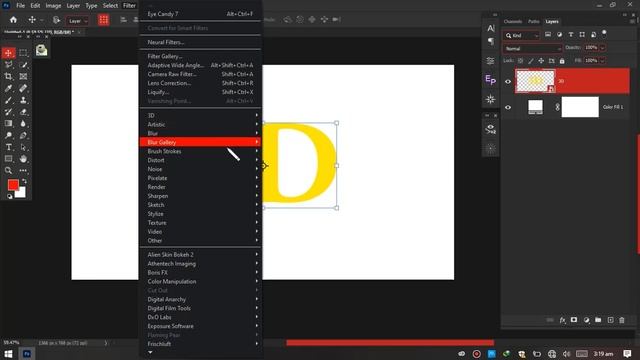
Task: Open the EP plugin panel icon
Action: pyautogui.click(x=491, y=80)
